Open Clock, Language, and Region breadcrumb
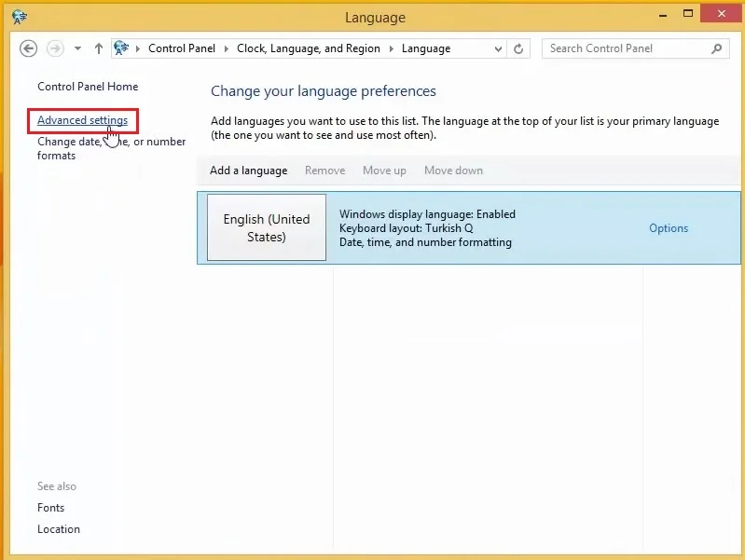 tap(309, 48)
